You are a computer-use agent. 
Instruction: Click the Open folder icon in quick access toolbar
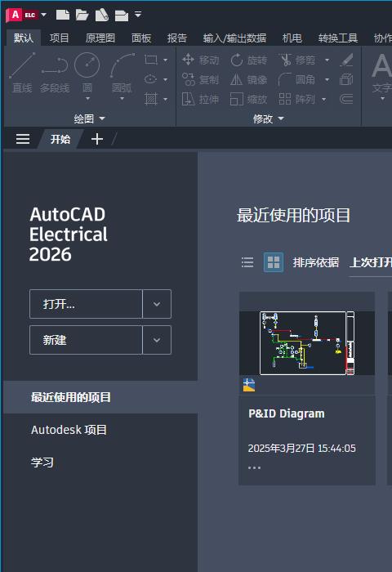pyautogui.click(x=82, y=15)
